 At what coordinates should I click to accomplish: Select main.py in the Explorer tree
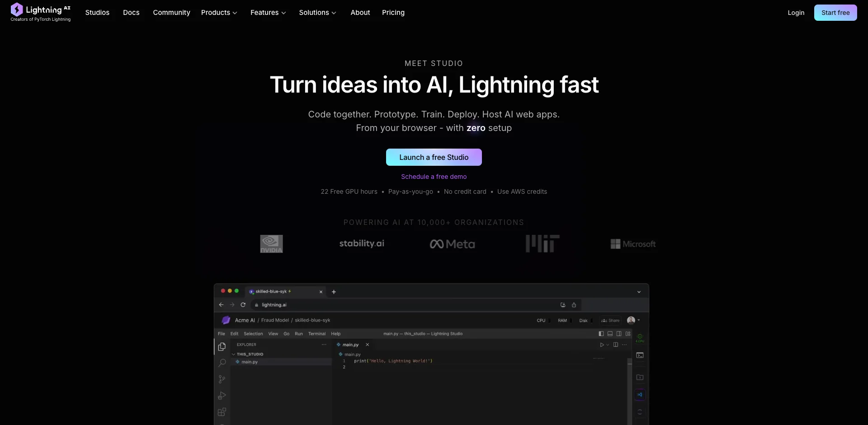point(281,362)
